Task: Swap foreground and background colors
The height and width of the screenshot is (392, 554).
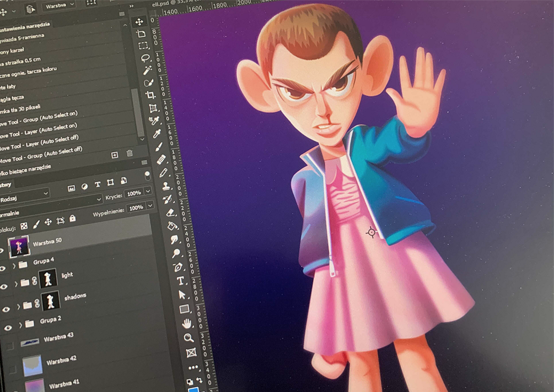Action: coord(199,380)
